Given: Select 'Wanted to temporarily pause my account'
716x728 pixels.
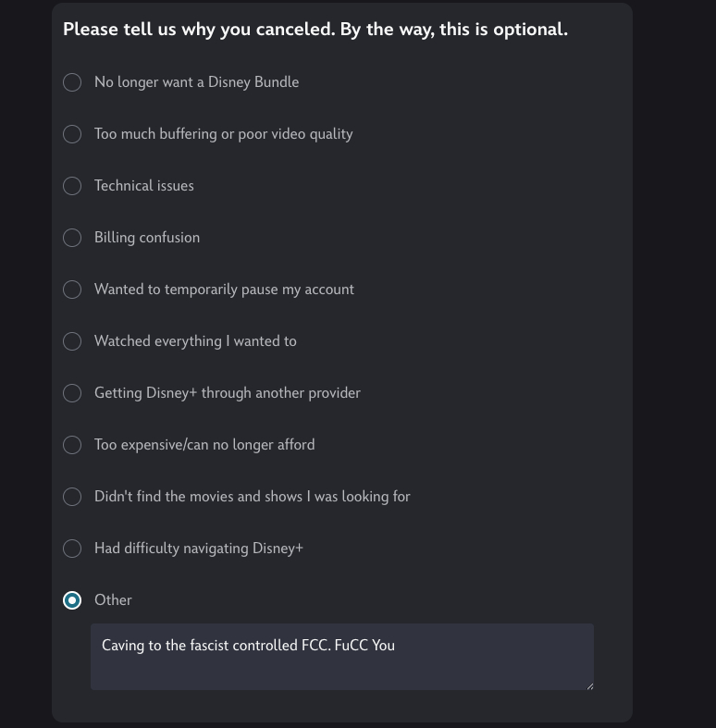Looking at the screenshot, I should pos(72,290).
